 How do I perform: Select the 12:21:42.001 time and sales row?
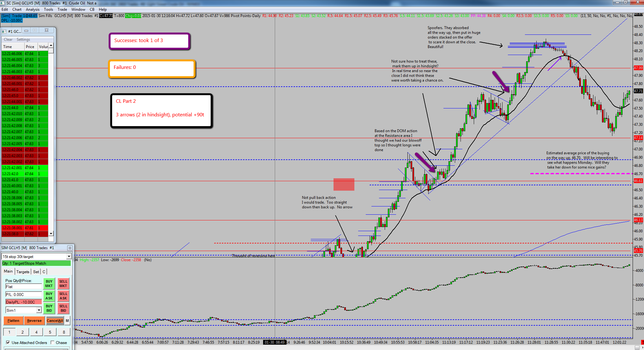tap(25, 168)
